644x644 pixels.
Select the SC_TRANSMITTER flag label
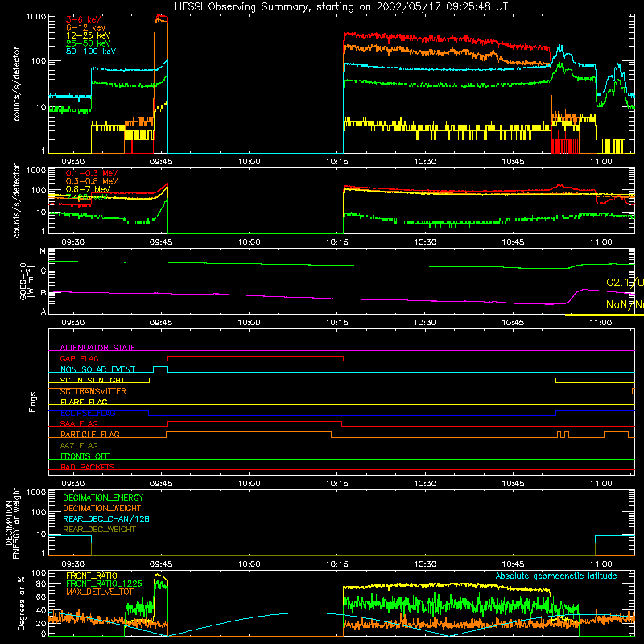[93, 391]
